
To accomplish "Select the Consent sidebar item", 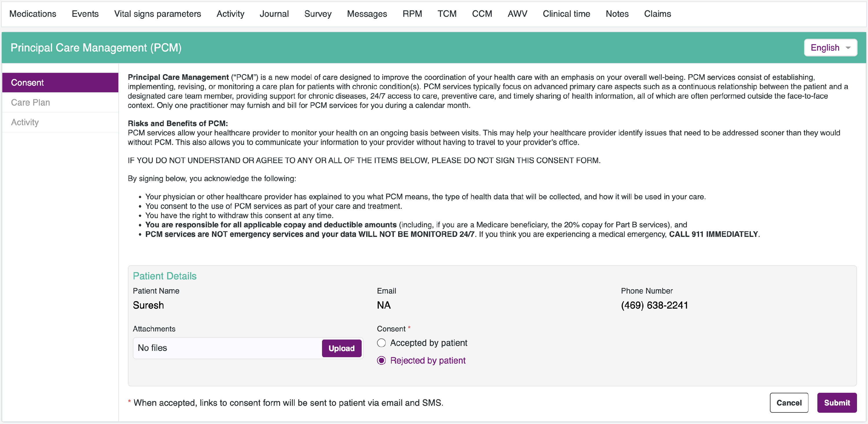I will (x=27, y=82).
